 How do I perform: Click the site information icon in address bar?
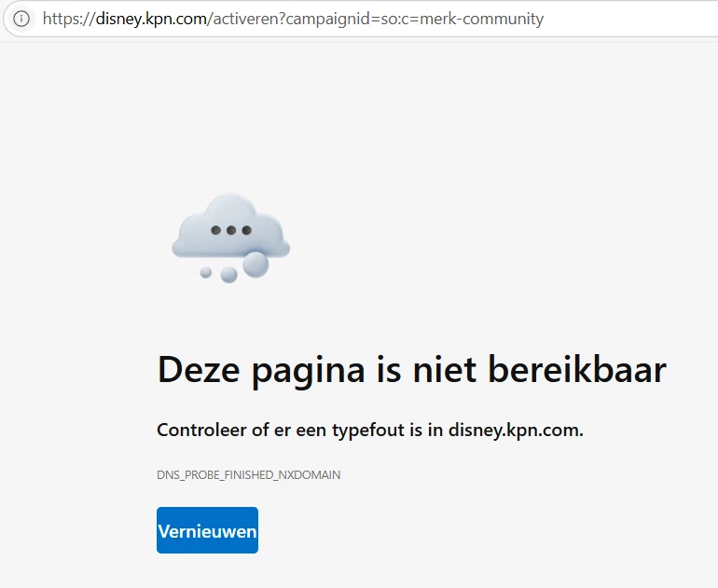[x=21, y=19]
